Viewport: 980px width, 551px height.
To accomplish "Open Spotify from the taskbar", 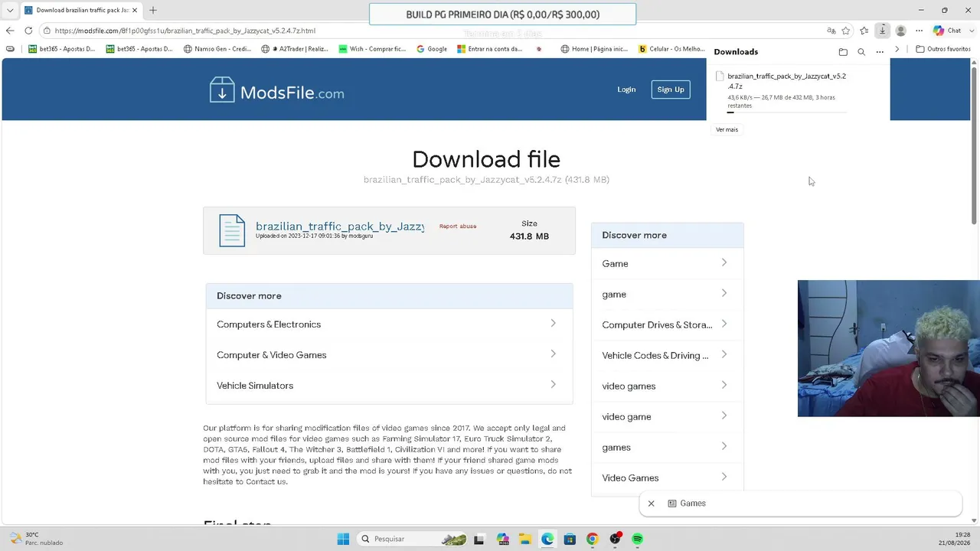I will tap(638, 540).
